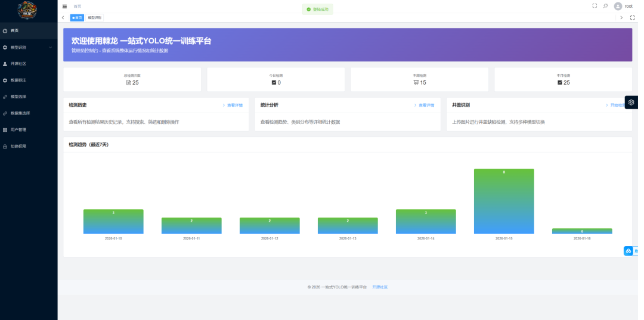The width and height of the screenshot is (644, 320).
Task: Click the blue cloud floating widget icon
Action: click(628, 251)
